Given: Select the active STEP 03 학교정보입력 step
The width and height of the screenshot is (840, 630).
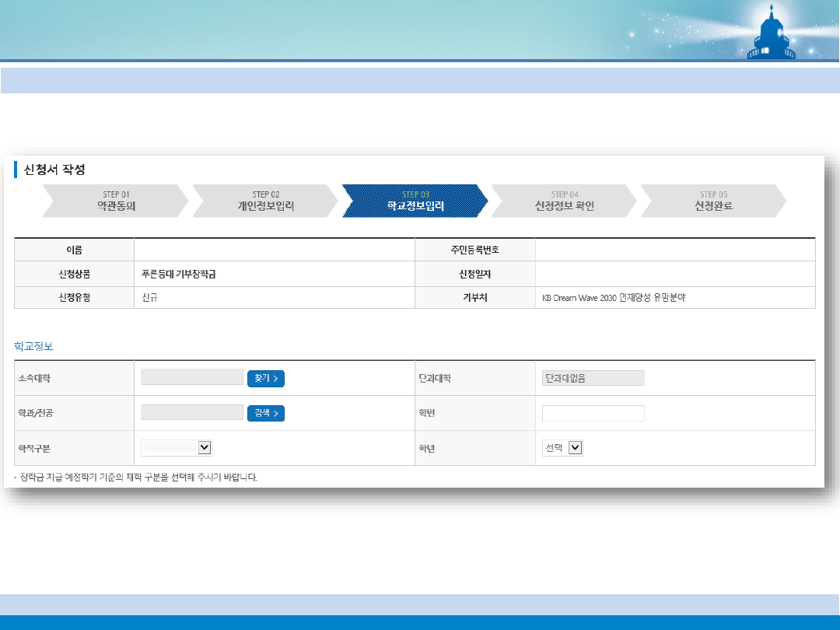Looking at the screenshot, I should [x=415, y=201].
